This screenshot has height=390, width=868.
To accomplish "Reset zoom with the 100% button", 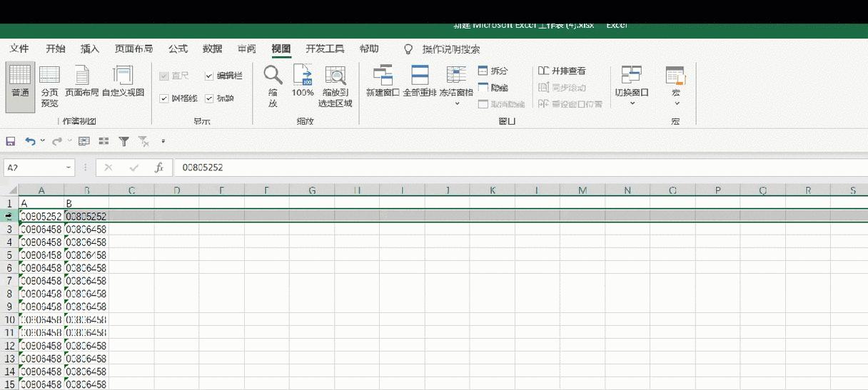I will [303, 82].
